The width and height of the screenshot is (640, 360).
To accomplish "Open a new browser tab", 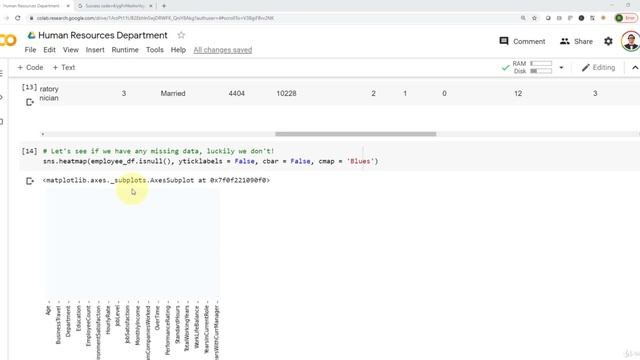I will click(x=164, y=6).
